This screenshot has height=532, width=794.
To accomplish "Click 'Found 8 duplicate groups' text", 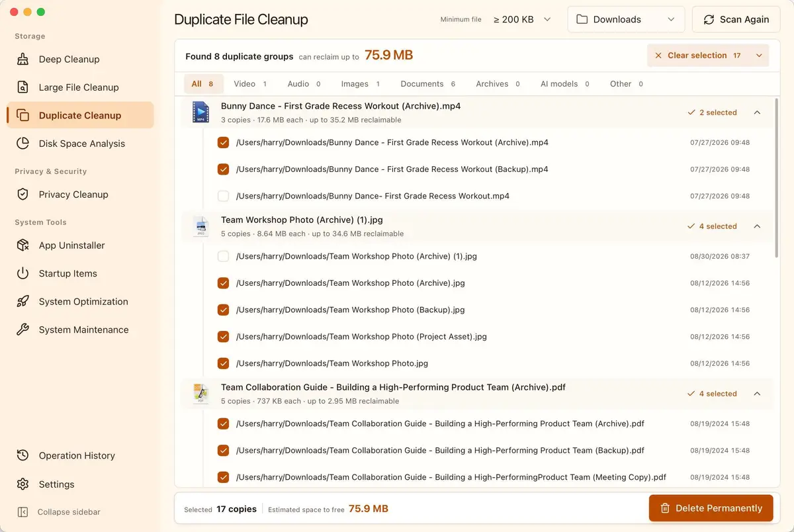I will (x=239, y=56).
